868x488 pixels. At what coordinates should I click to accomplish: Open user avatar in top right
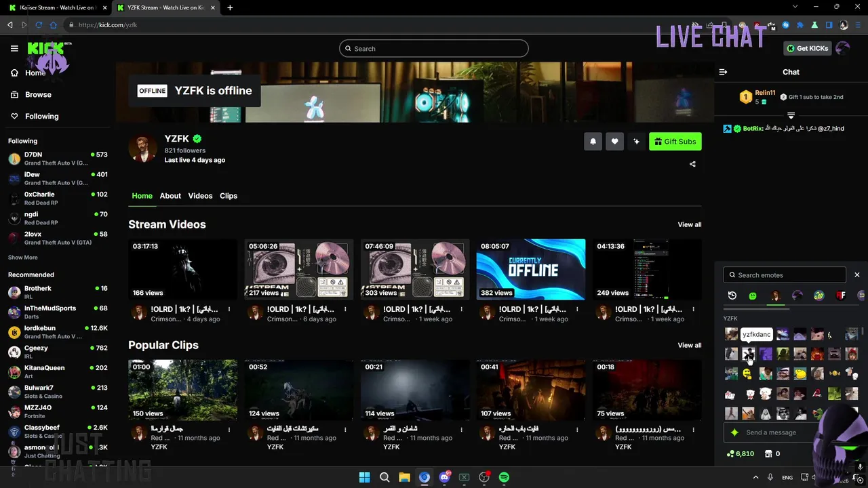[x=843, y=48]
